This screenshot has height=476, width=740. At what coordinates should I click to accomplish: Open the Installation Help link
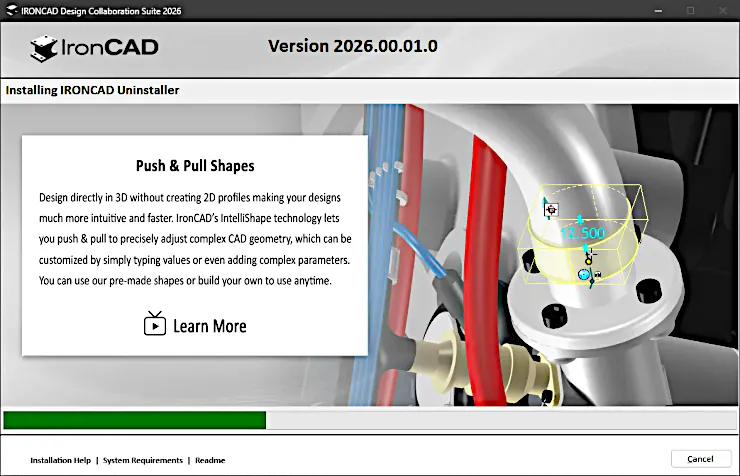tap(60, 460)
